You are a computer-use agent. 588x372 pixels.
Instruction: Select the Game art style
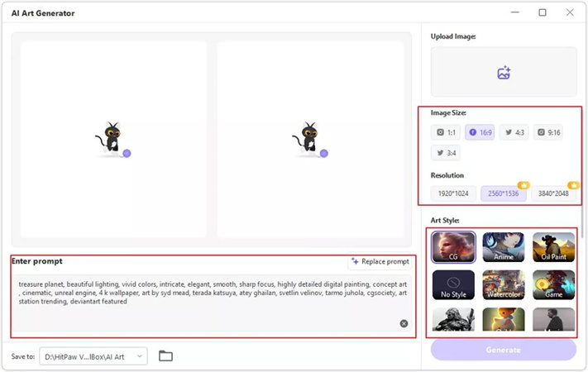click(553, 285)
